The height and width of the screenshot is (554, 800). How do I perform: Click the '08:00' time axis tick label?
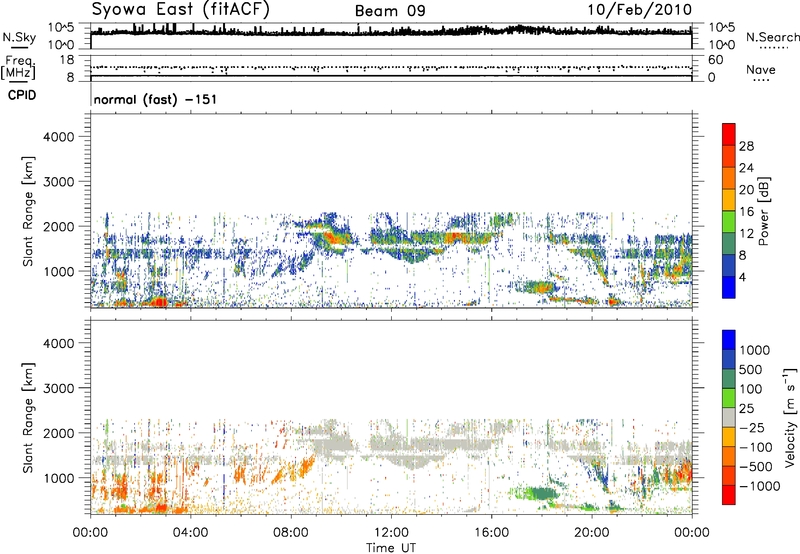click(x=290, y=533)
